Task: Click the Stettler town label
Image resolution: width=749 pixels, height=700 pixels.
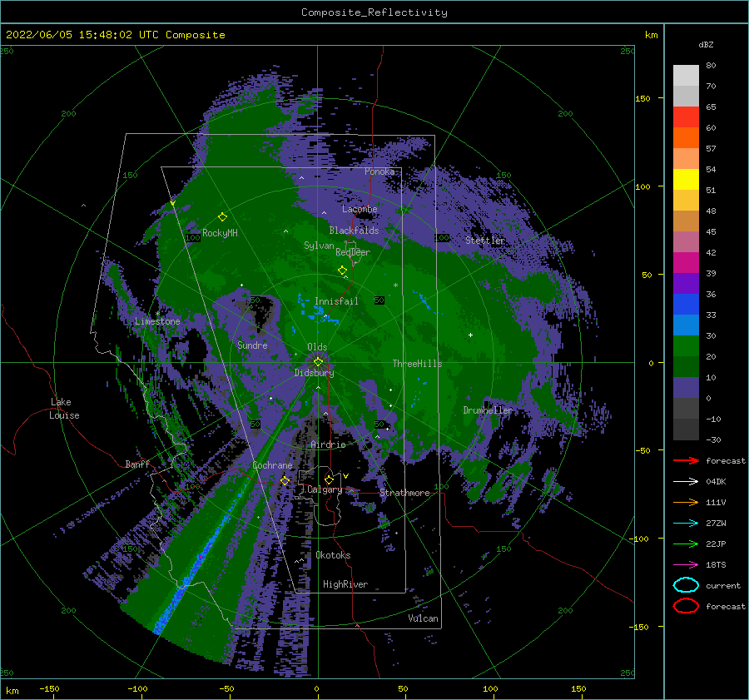Action: (485, 241)
